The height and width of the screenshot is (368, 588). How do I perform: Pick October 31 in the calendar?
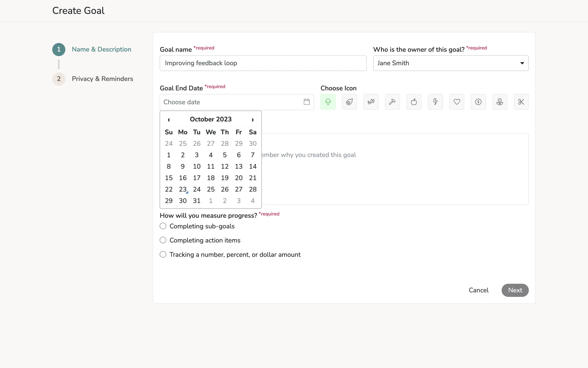point(197,201)
